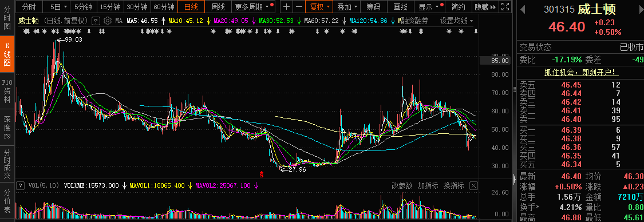Click the red S marker on the chart
This screenshot has width=644, height=222.
click(x=261, y=174)
